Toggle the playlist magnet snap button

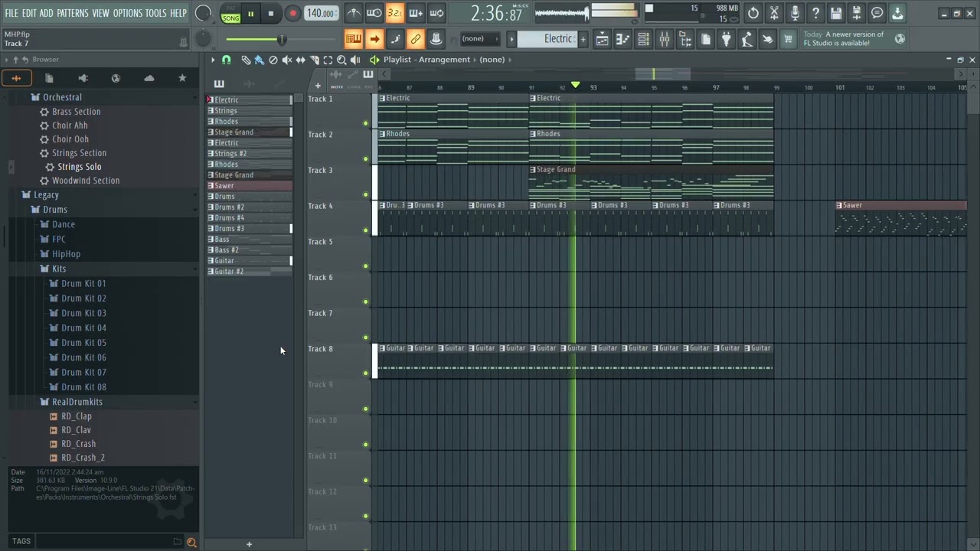(226, 60)
